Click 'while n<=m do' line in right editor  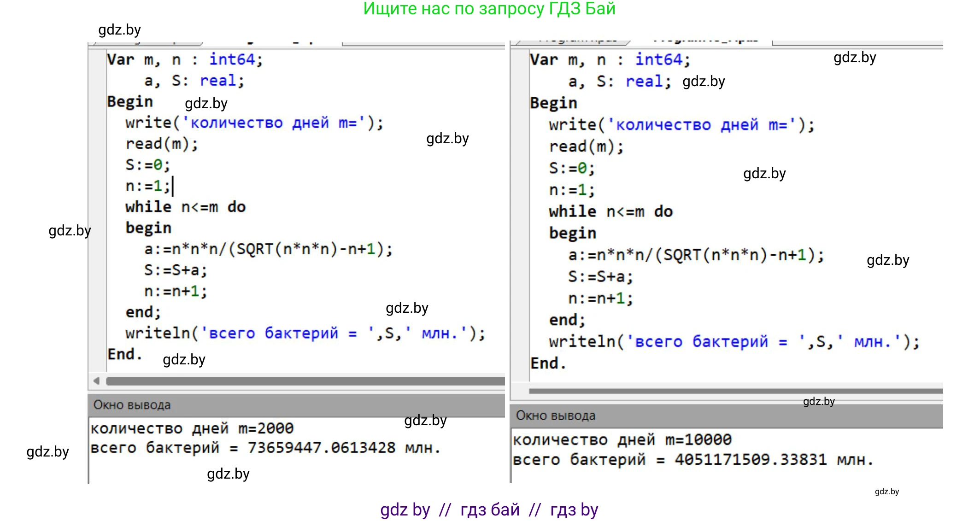tap(610, 211)
